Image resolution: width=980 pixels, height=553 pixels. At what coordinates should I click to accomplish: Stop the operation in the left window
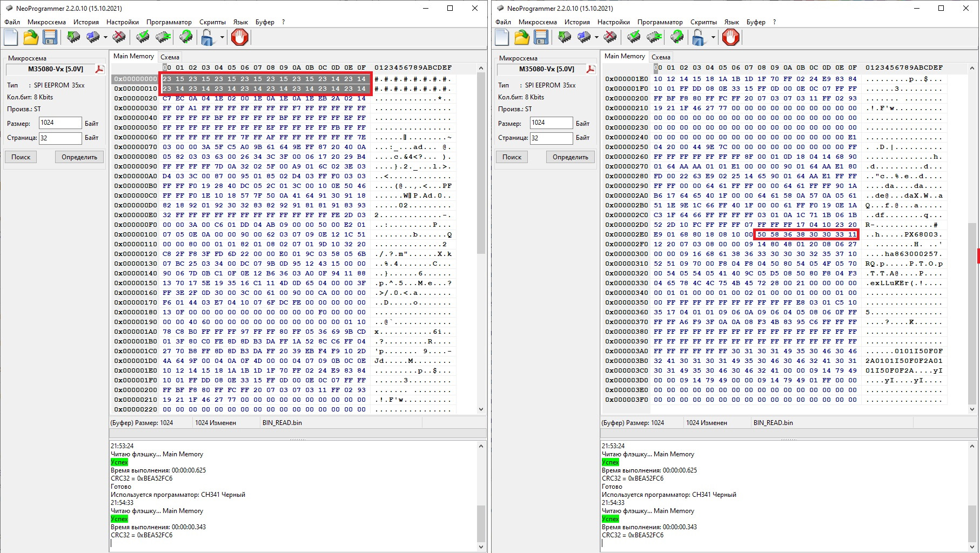pyautogui.click(x=239, y=37)
